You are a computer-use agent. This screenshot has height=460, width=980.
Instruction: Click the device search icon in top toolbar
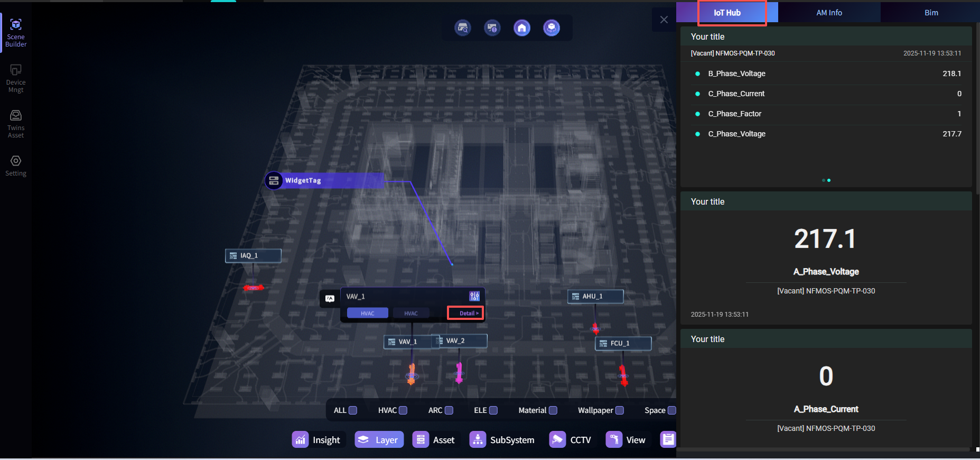[x=463, y=28]
